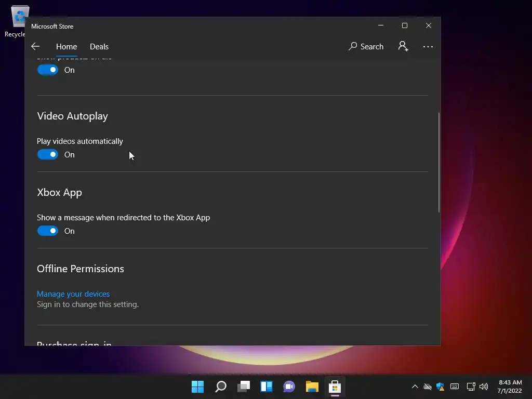Turn off the partially hidden top toggle
Image resolution: width=532 pixels, height=399 pixels.
pyautogui.click(x=47, y=70)
